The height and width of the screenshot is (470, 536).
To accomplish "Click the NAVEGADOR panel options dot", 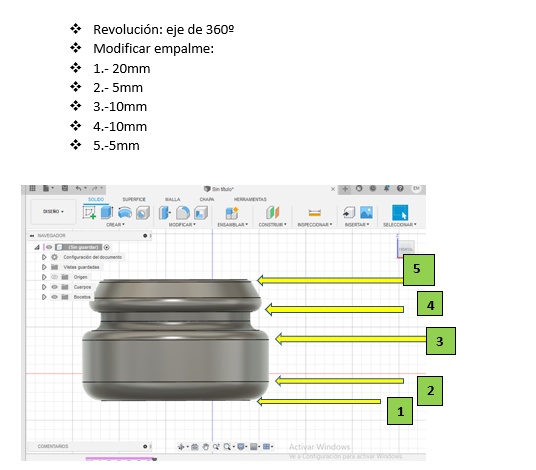I will pos(145,236).
